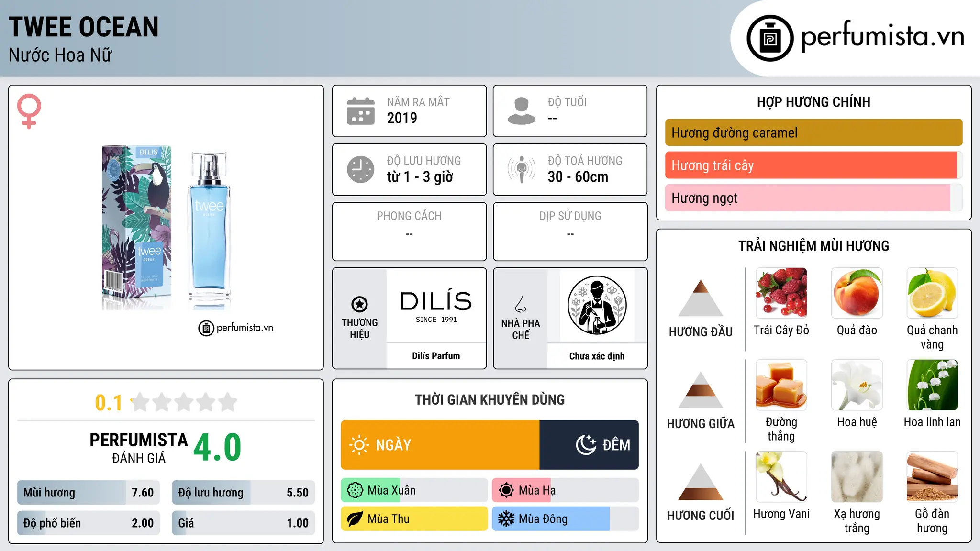Open the Quả đào note image
980x551 pixels.
coord(857,293)
